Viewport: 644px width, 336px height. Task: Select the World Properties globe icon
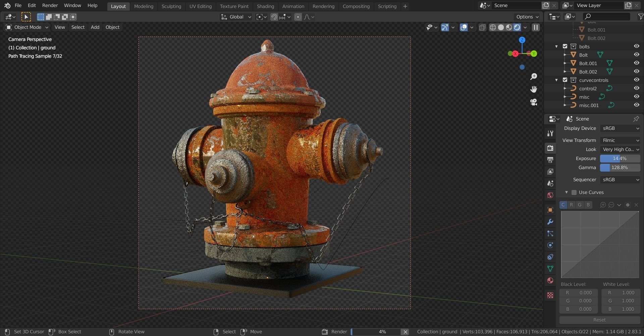550,195
